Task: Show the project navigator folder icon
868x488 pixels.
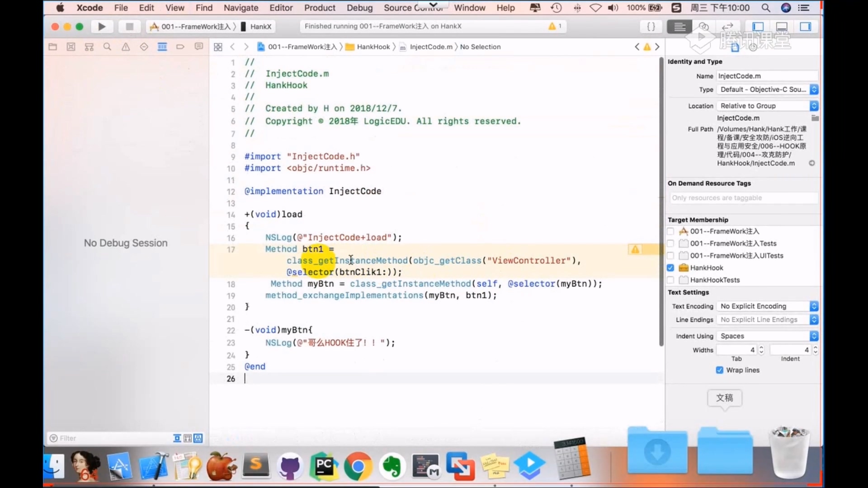Action: tap(53, 47)
